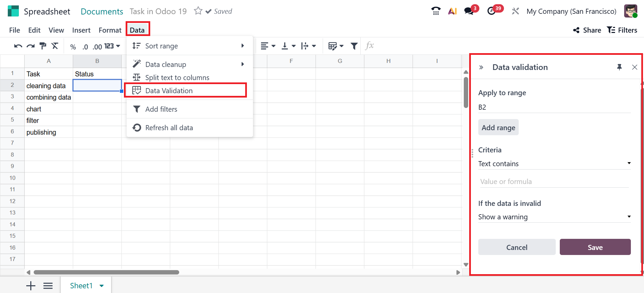
Task: Open the Insert menu
Action: 81,30
